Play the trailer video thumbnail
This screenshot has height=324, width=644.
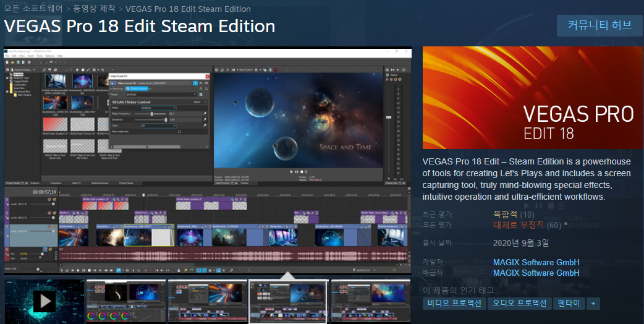pos(44,302)
